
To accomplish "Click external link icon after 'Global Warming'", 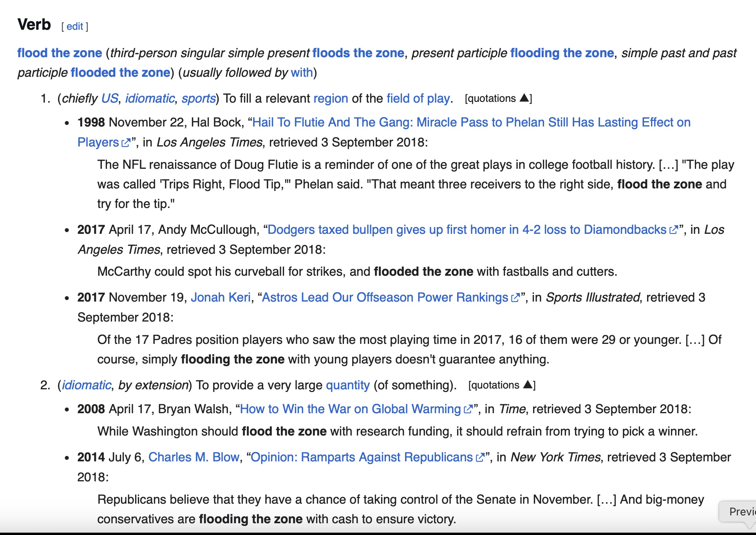I will pos(468,410).
